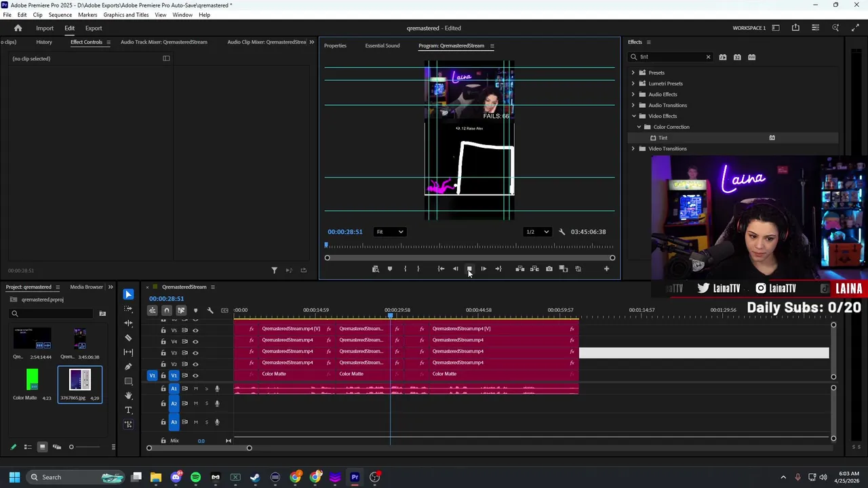The width and height of the screenshot is (868, 488).
Task: Mute audio track A1
Action: click(196, 389)
